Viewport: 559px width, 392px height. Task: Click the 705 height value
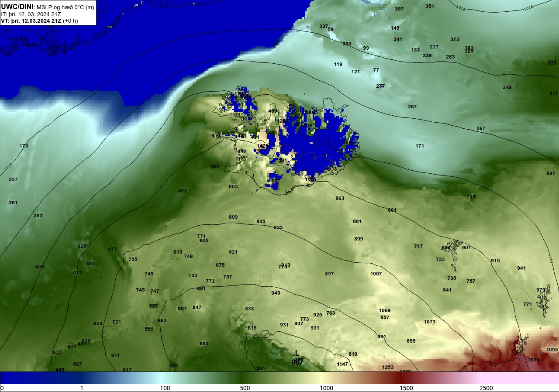[x=471, y=197]
